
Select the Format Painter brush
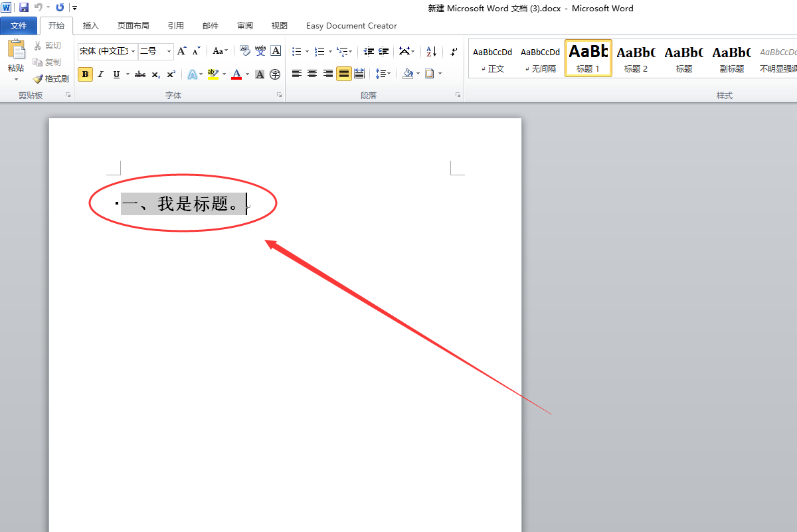tap(51, 78)
